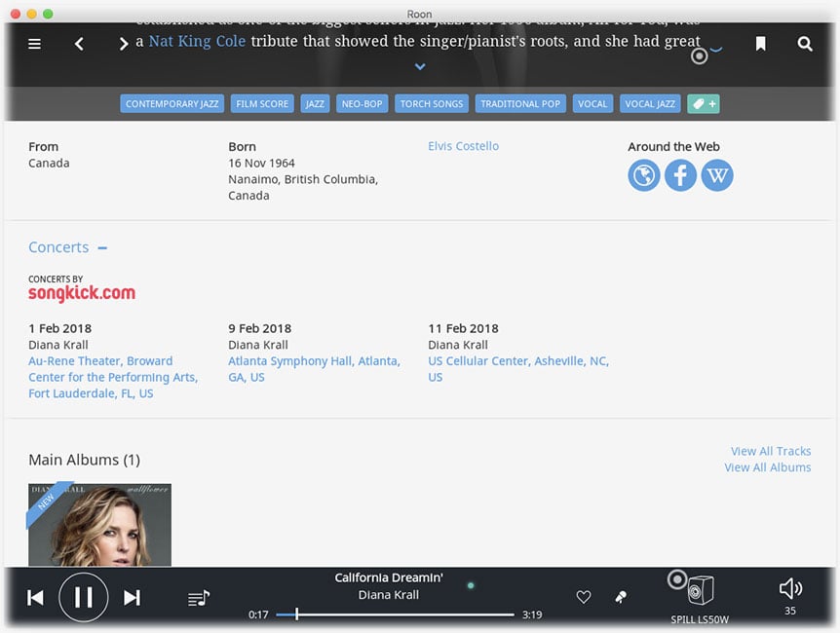Open the search magnifier

tap(805, 44)
